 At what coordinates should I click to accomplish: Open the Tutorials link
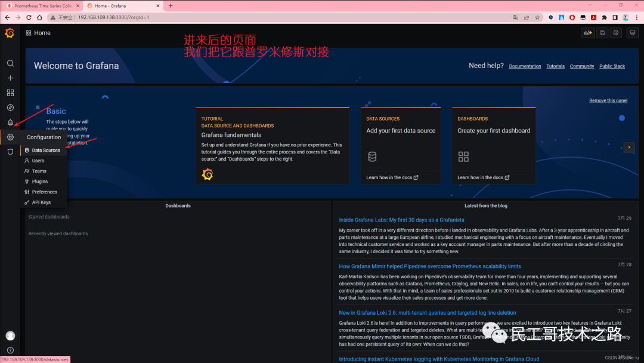[x=555, y=66]
